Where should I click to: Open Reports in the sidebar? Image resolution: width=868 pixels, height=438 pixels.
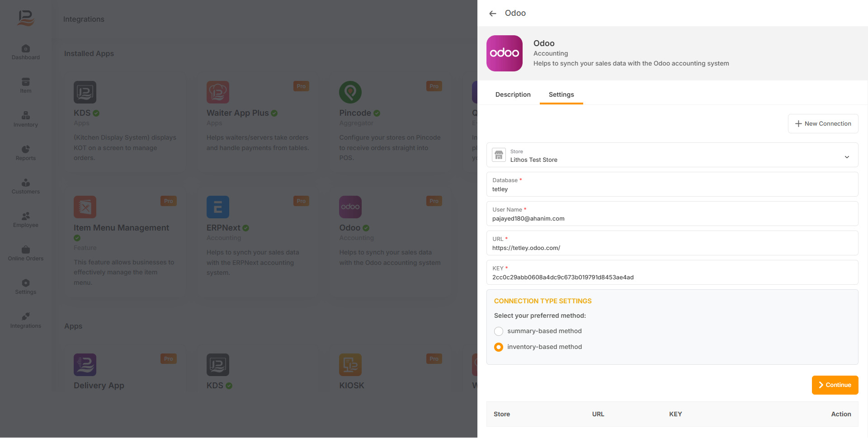(26, 153)
